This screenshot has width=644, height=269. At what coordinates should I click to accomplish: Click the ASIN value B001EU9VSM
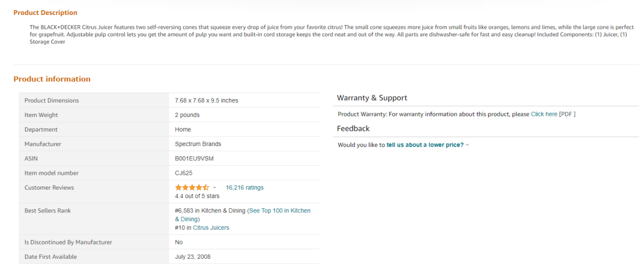[194, 159]
